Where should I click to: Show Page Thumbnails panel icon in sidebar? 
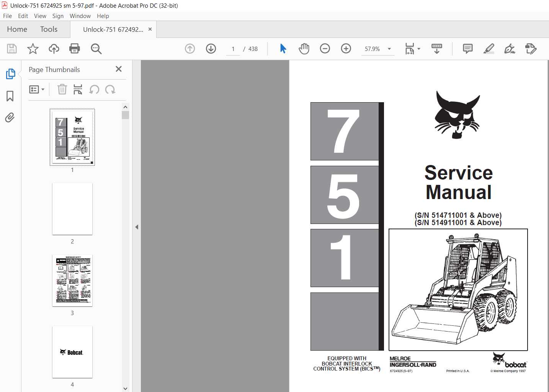coord(10,74)
